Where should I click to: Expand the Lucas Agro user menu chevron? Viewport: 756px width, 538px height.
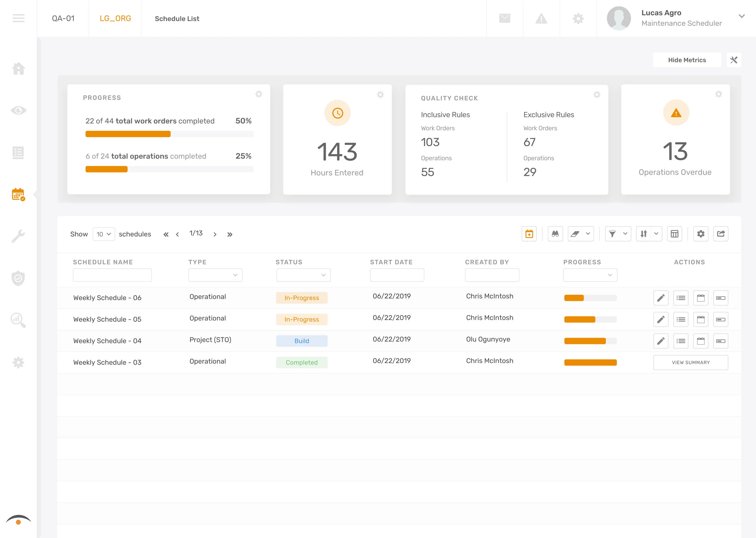741,16
